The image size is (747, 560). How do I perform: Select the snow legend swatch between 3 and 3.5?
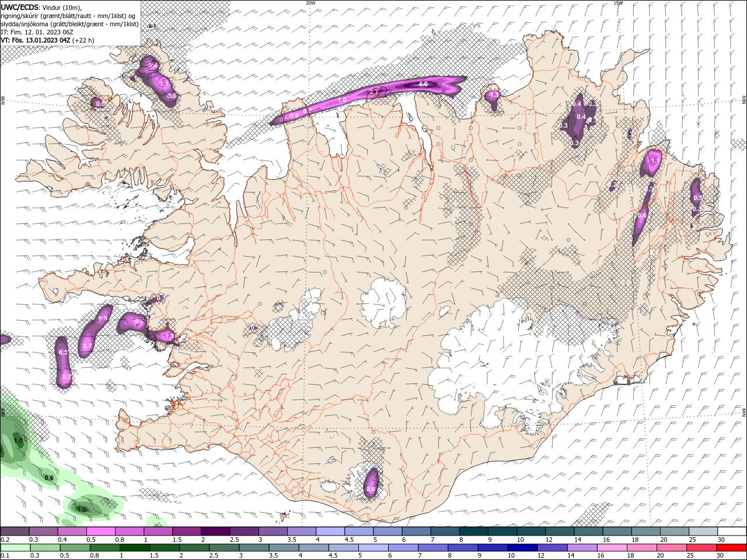point(273,531)
